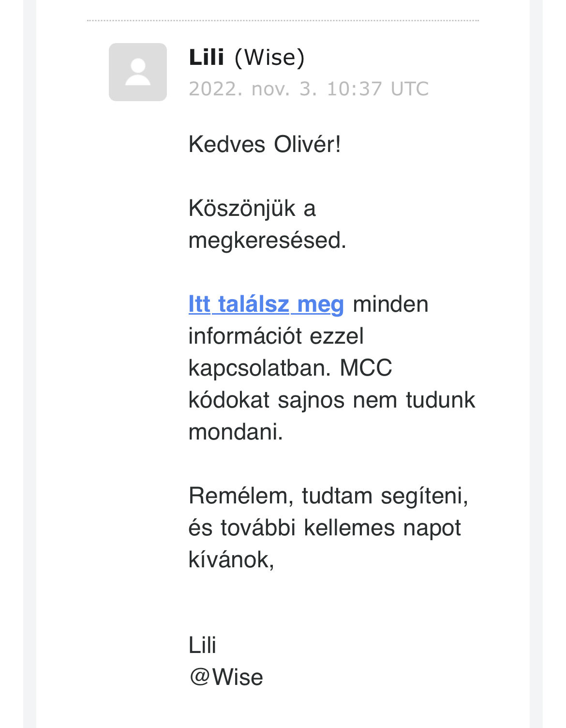Click the bold sender name Lili

tap(207, 57)
